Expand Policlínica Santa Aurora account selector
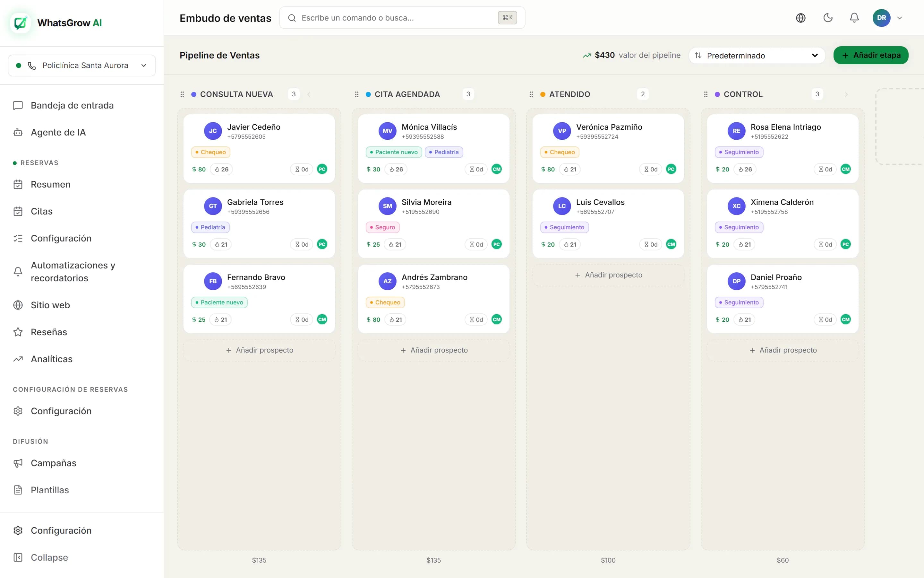This screenshot has width=924, height=578. tap(82, 66)
